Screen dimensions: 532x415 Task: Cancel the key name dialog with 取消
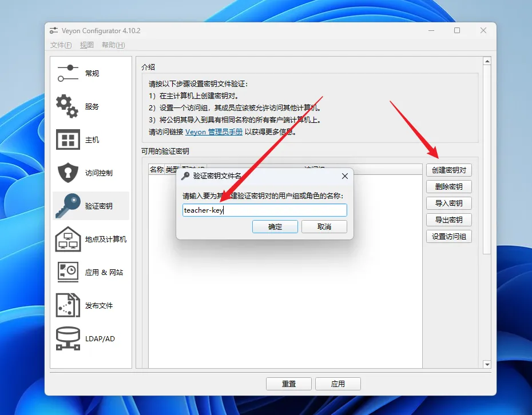(324, 227)
